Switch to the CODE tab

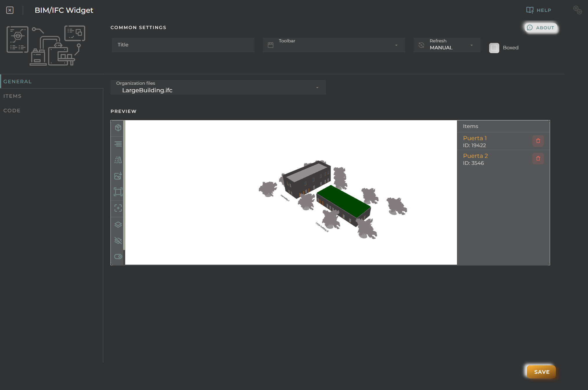point(12,110)
